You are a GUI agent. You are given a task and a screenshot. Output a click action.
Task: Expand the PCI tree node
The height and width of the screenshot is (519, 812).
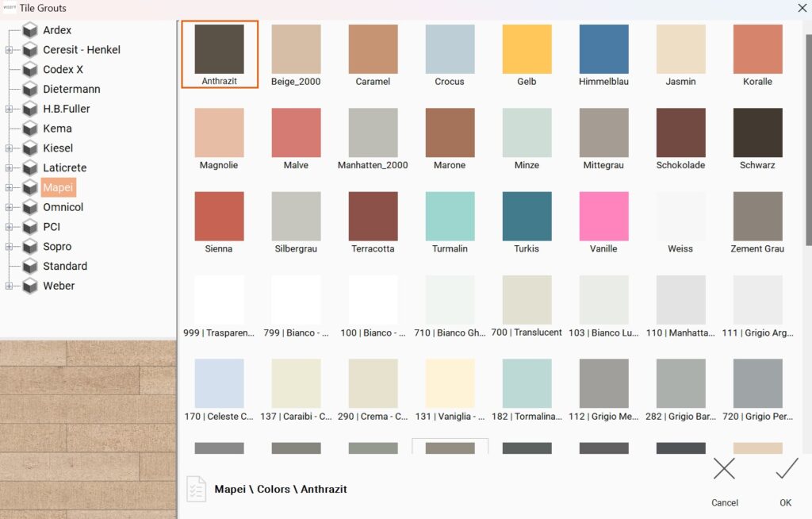(x=9, y=227)
